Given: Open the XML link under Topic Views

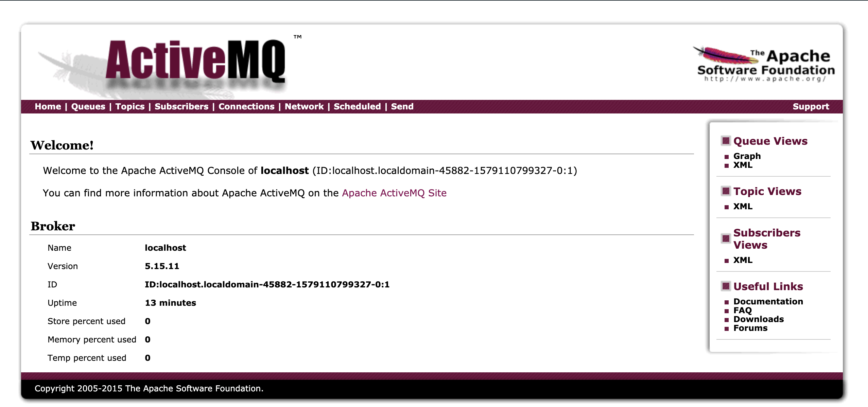Looking at the screenshot, I should click(743, 206).
